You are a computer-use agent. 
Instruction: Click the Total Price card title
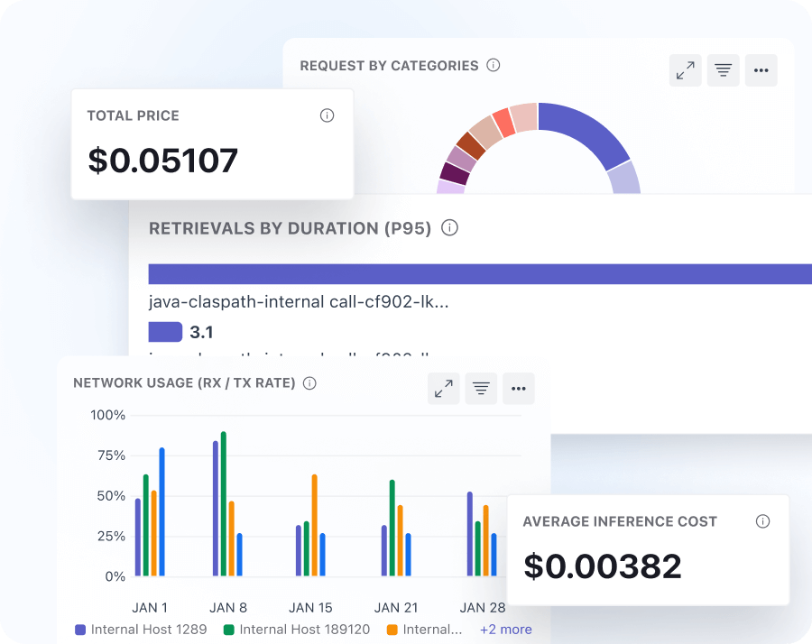coord(134,115)
